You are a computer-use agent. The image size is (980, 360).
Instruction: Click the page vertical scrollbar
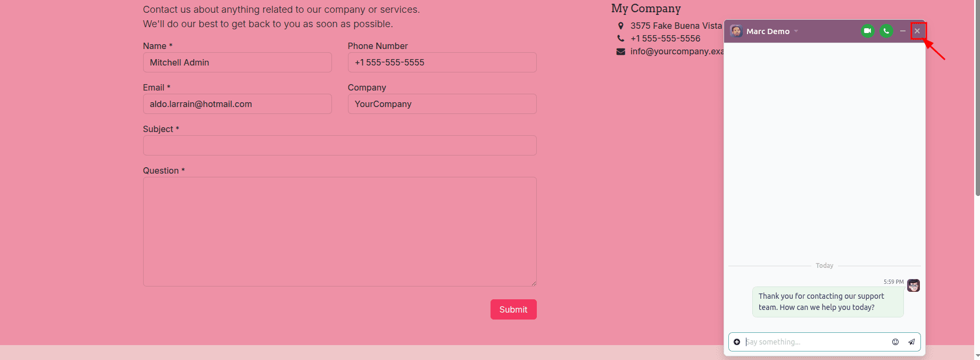977,98
